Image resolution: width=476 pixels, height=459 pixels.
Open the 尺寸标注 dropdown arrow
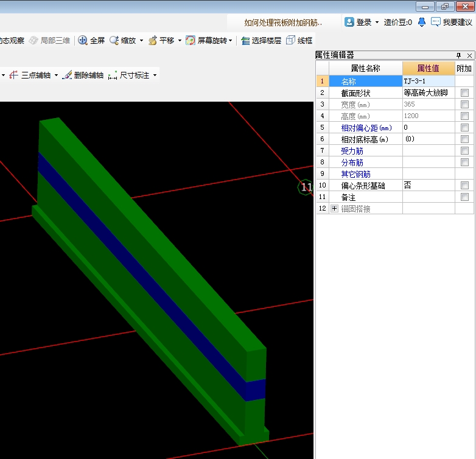point(155,75)
